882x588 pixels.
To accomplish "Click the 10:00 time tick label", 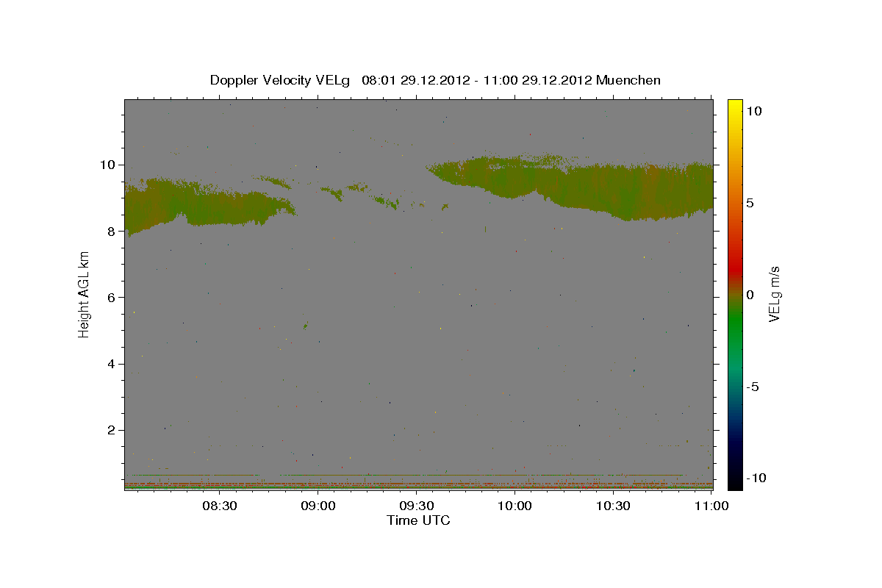I will (x=514, y=506).
